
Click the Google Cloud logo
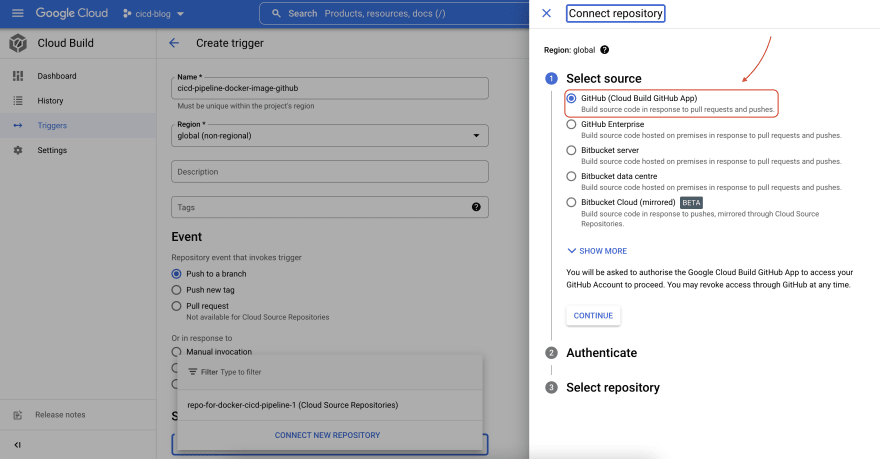pos(71,13)
